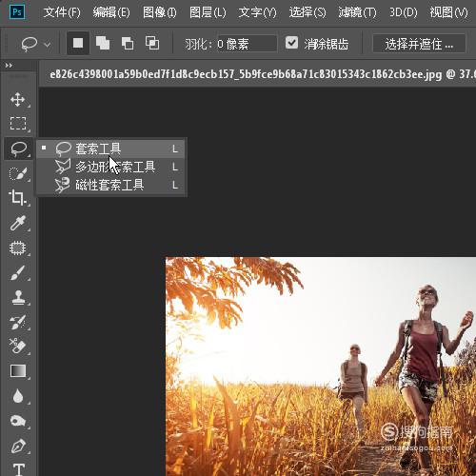Select the Eraser tool
The image size is (476, 476).
tap(18, 346)
